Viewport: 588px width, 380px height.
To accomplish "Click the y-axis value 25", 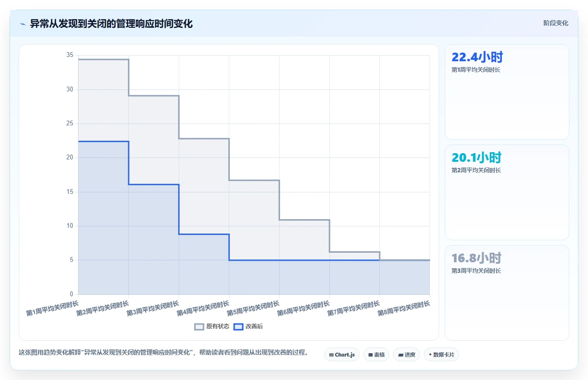I will tap(70, 123).
